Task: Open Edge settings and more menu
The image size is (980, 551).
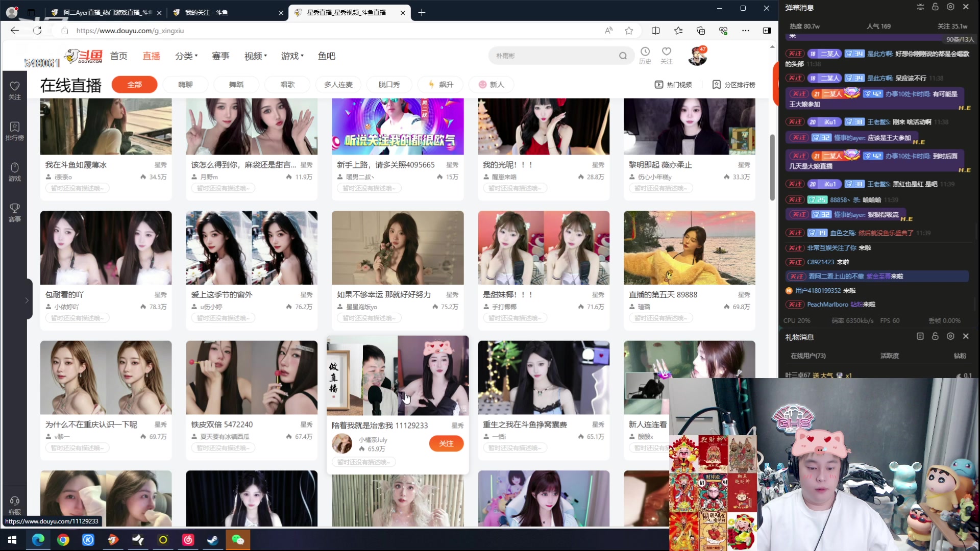Action: (746, 31)
